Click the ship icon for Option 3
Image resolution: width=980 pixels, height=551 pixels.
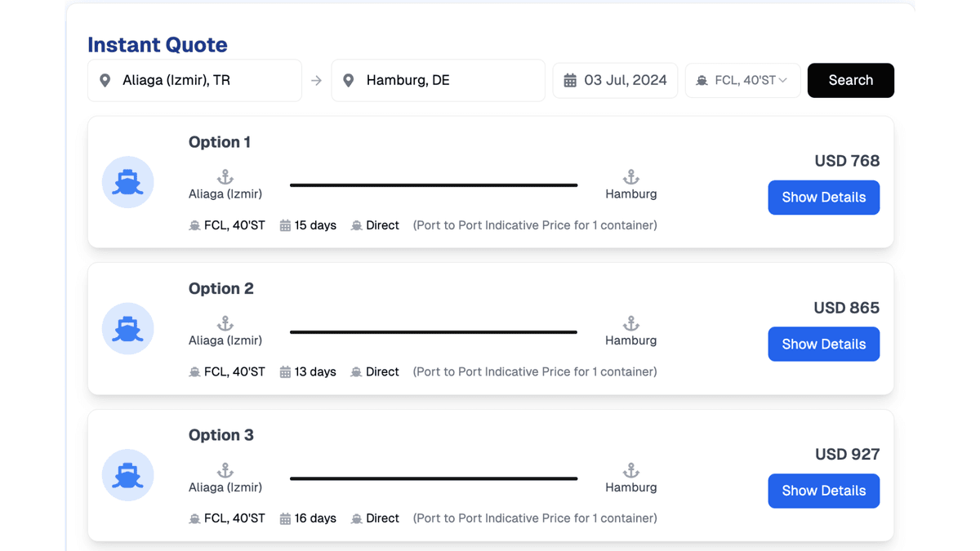[127, 475]
